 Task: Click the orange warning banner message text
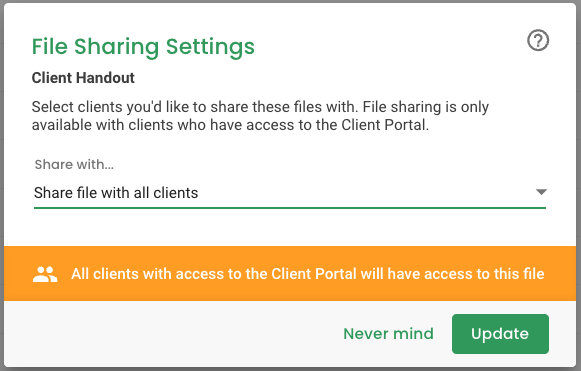pyautogui.click(x=308, y=274)
